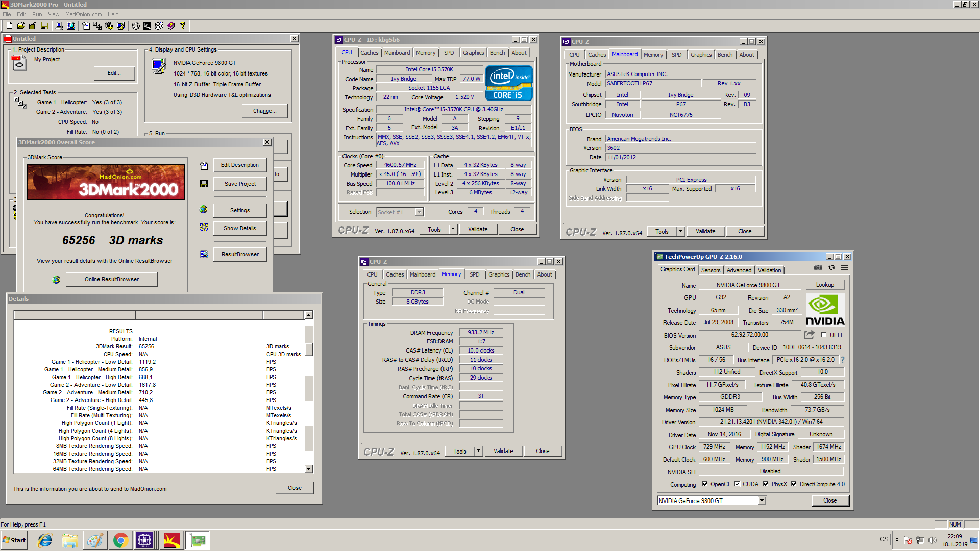
Task: Take GPU-Z screenshot with camera icon
Action: 818,267
